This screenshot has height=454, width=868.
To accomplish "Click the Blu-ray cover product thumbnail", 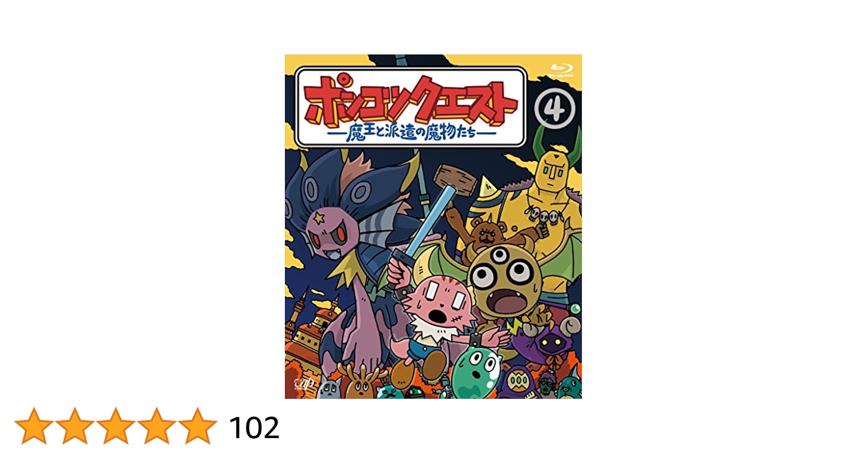I will coord(433,227).
